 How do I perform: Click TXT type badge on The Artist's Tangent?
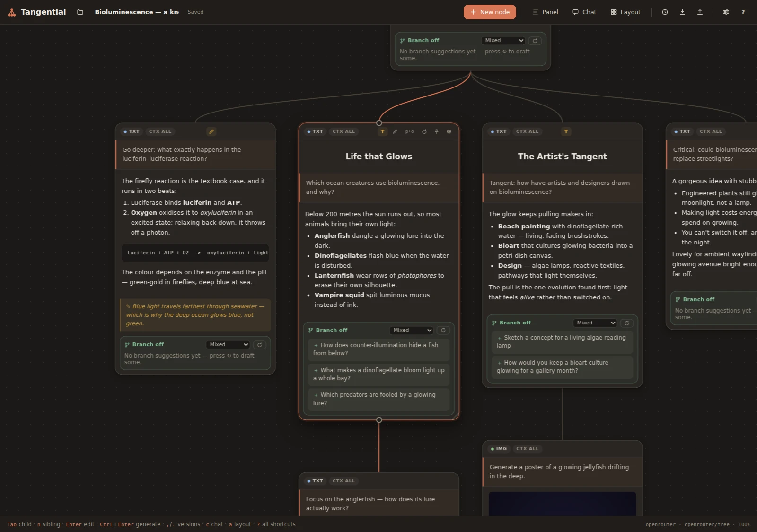499,131
